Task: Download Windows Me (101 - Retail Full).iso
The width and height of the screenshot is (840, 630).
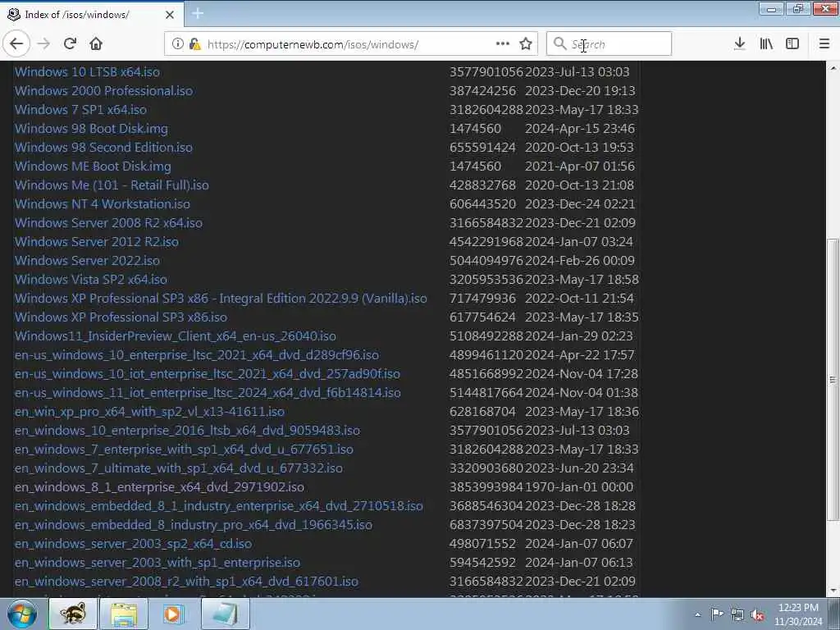Action: pyautogui.click(x=112, y=185)
